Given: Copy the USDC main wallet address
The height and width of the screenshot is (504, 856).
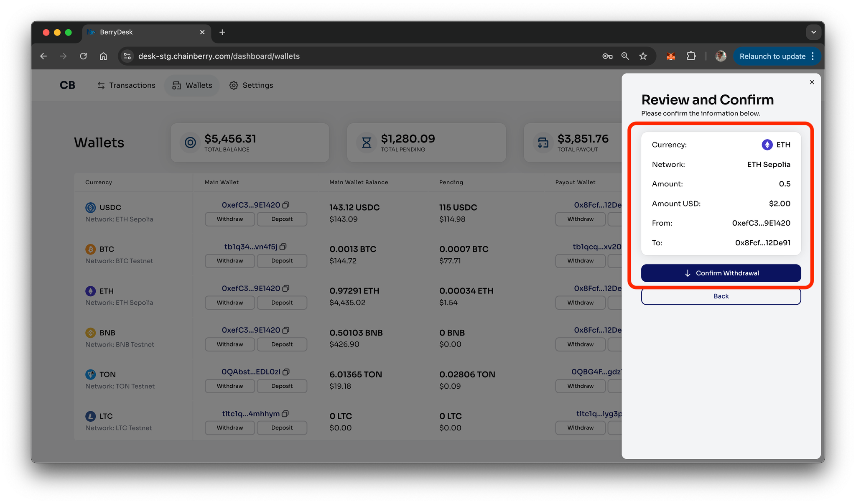Looking at the screenshot, I should tap(286, 205).
